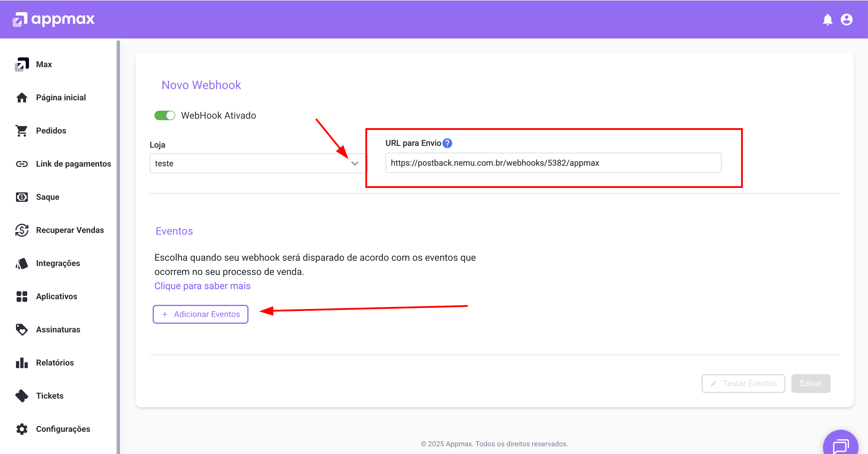Click the Adicionar Eventos button
Viewport: 868px width, 454px height.
(x=201, y=314)
